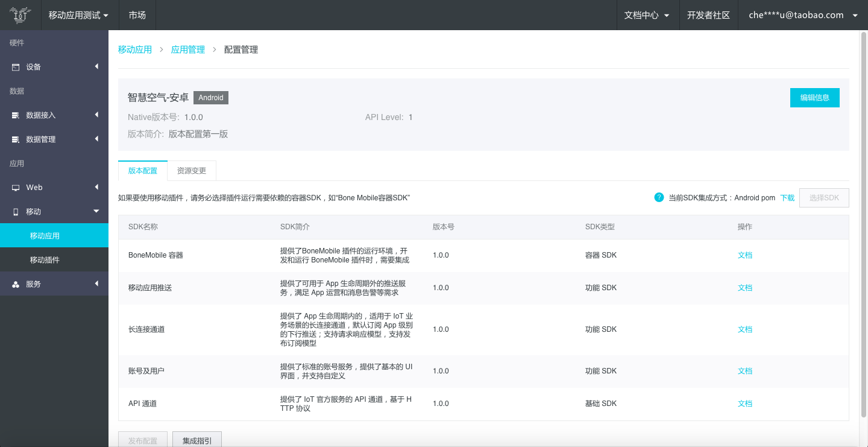The image size is (868, 447).
Task: Open the 文档中心 dropdown menu
Action: pos(647,15)
